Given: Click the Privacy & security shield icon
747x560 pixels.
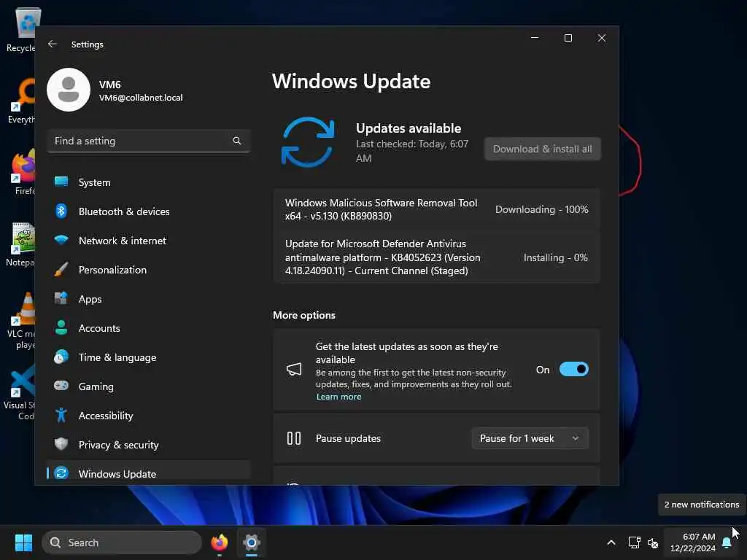Looking at the screenshot, I should [61, 444].
